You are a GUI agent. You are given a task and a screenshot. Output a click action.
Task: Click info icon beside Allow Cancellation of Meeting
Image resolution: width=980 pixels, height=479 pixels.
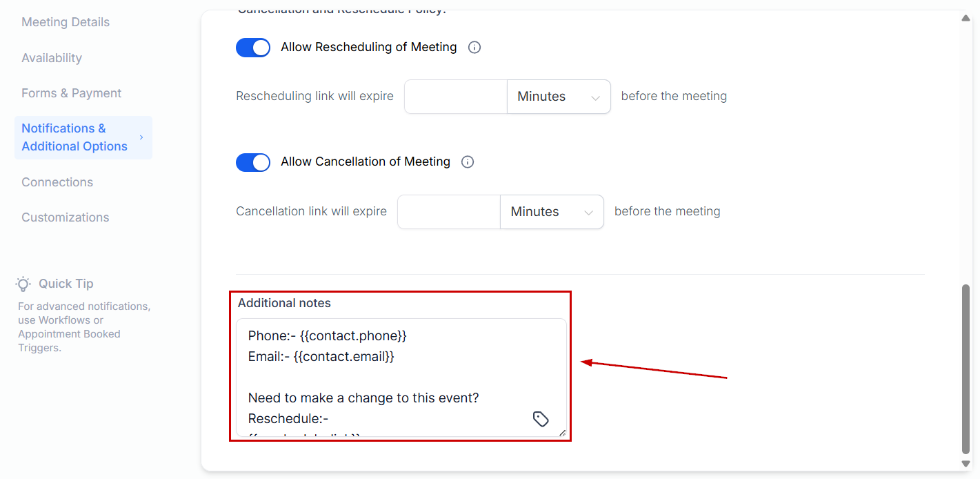(x=468, y=162)
